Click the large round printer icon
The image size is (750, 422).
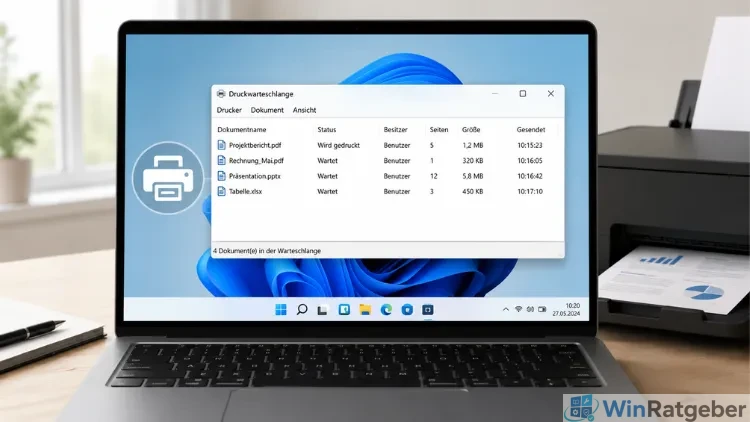pyautogui.click(x=167, y=178)
